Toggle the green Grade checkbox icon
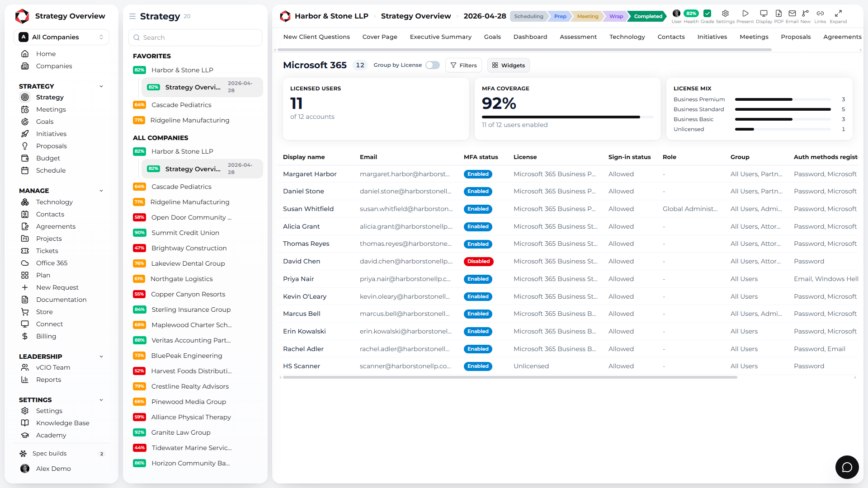 coord(707,14)
